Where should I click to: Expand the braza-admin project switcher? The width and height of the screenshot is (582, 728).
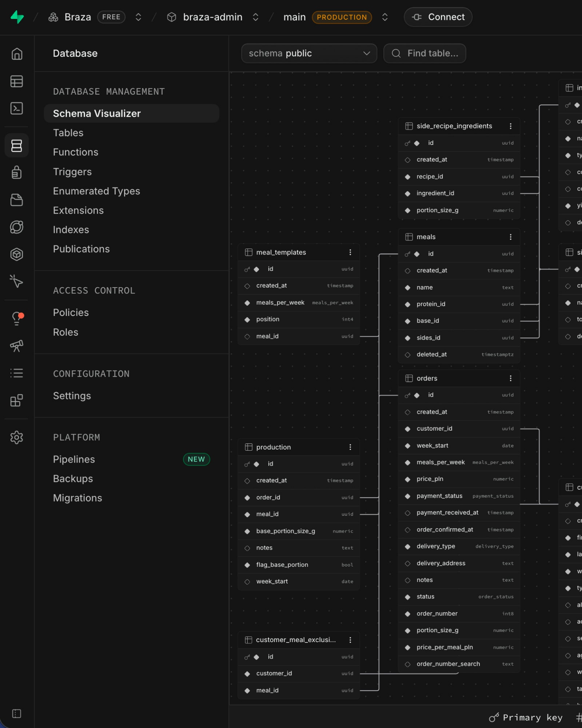(x=256, y=17)
